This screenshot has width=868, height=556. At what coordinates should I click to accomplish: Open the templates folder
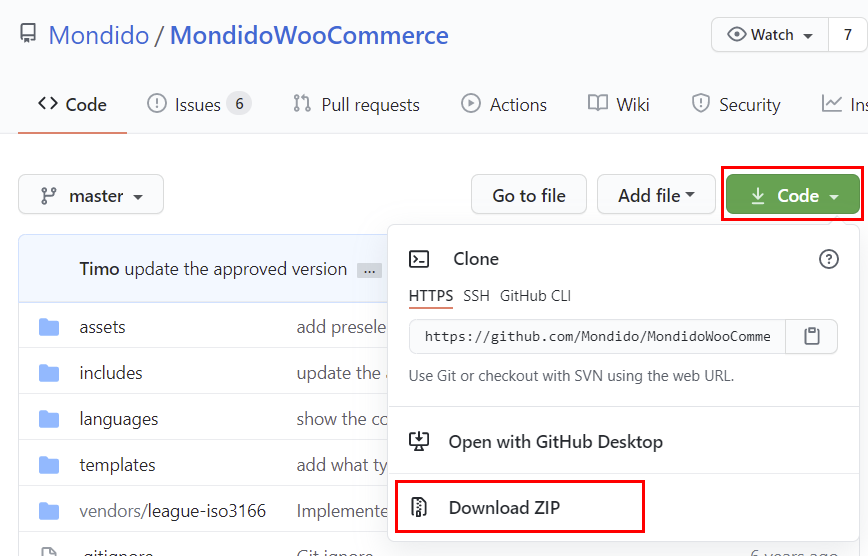coord(117,465)
